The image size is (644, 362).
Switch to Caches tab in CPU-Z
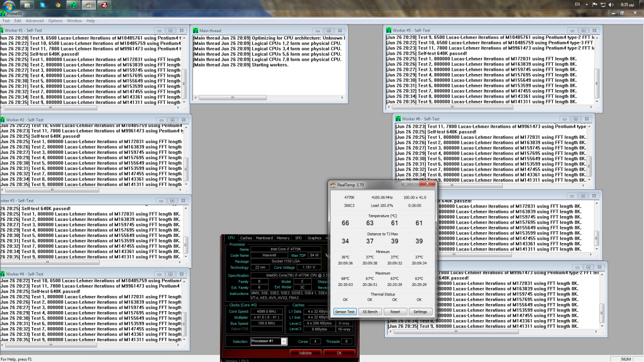tap(246, 238)
